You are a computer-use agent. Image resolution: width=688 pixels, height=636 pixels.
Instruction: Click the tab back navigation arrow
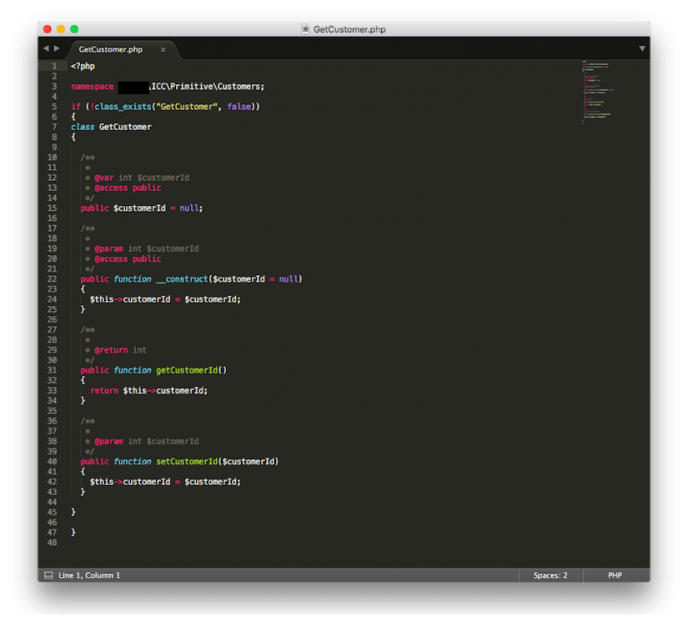46,48
